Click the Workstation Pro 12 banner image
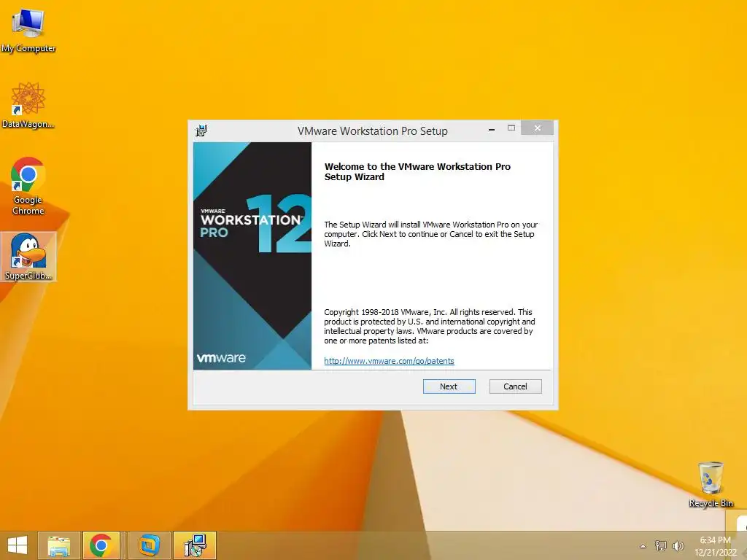This screenshot has width=747, height=560. 252,256
